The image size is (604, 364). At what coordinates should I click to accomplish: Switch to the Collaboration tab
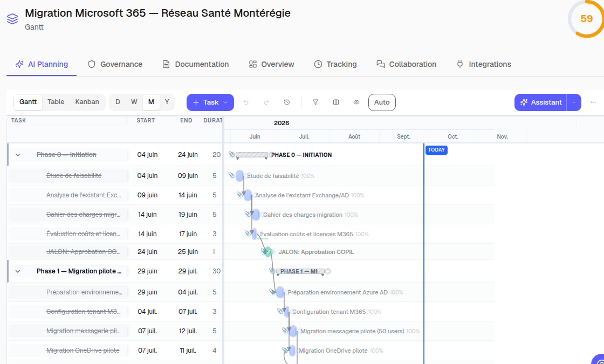click(407, 64)
